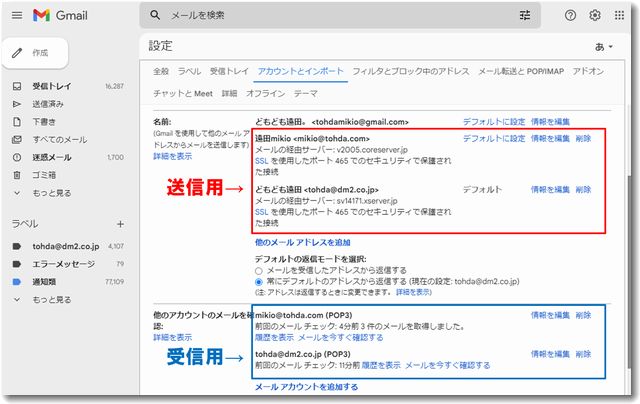Switch to オフライン tab
The image size is (640, 404).
(x=266, y=93)
